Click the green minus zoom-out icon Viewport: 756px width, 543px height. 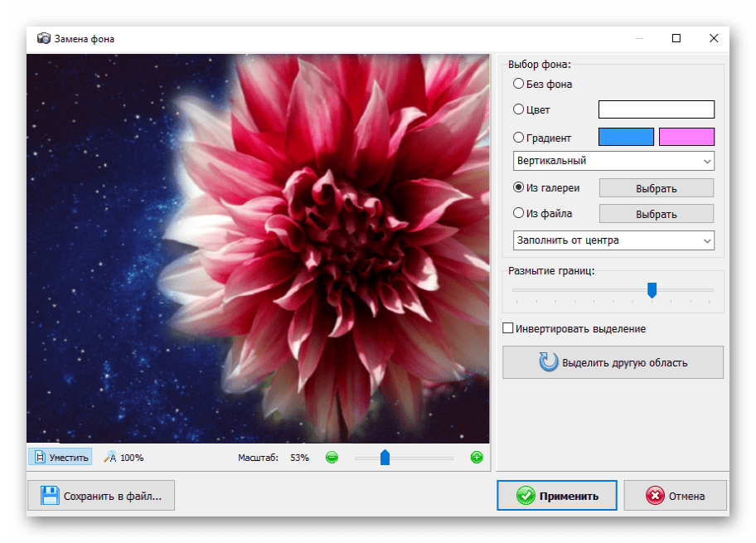(332, 457)
